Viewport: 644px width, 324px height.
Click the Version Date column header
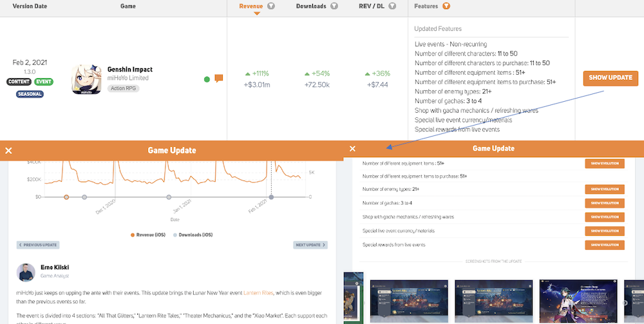click(30, 6)
